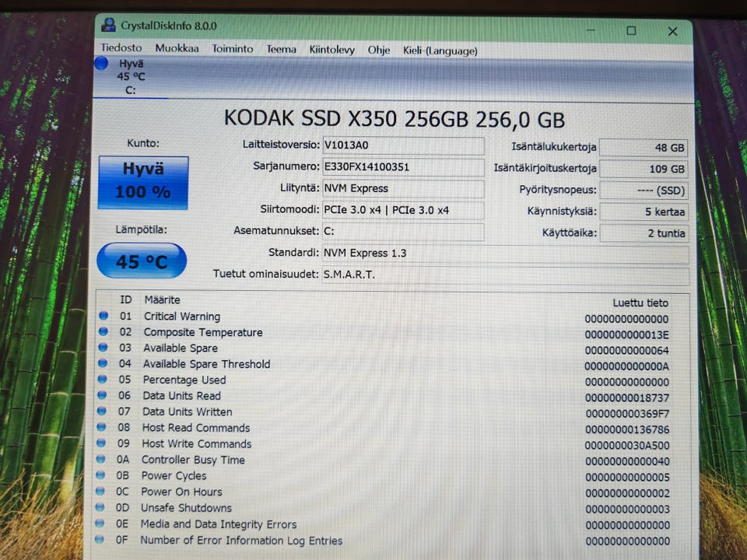Click the status dot for Power Cycles
Viewport: 747px width, 560px height.
[100, 474]
